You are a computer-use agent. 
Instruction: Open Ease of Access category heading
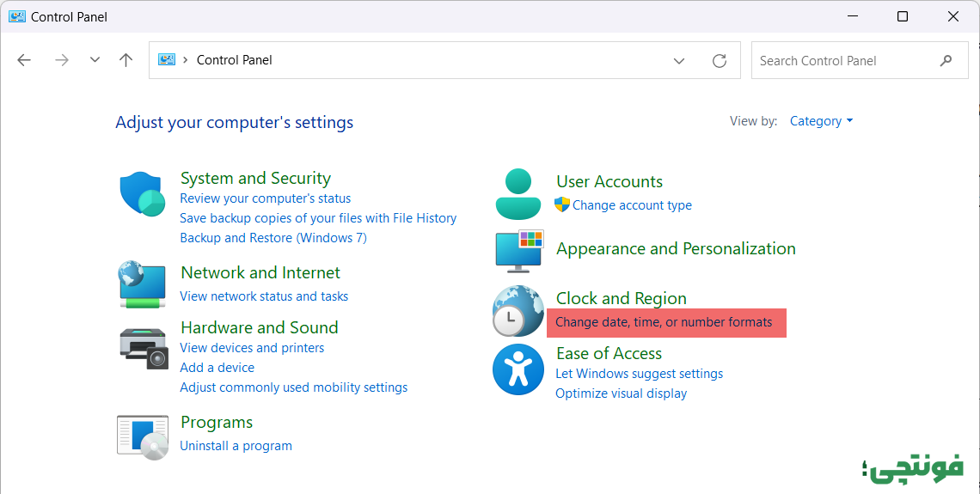tap(609, 354)
